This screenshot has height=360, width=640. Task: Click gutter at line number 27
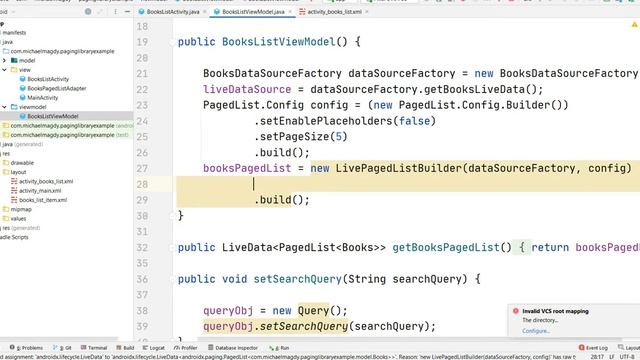click(142, 169)
